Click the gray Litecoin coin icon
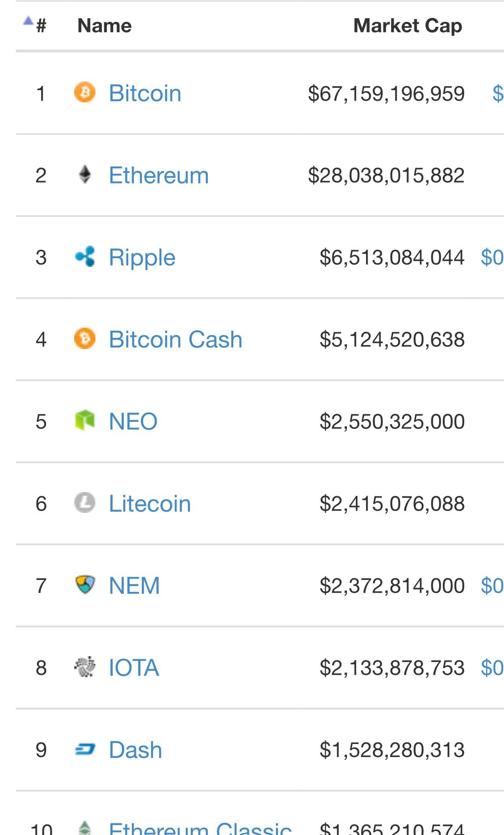Screen dimensions: 504x835 coord(85,503)
